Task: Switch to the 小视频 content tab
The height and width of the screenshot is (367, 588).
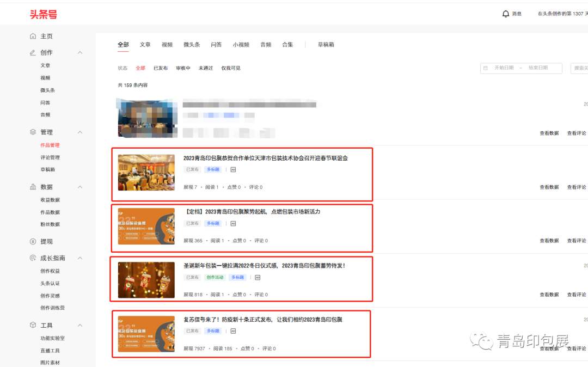Action: [x=241, y=45]
